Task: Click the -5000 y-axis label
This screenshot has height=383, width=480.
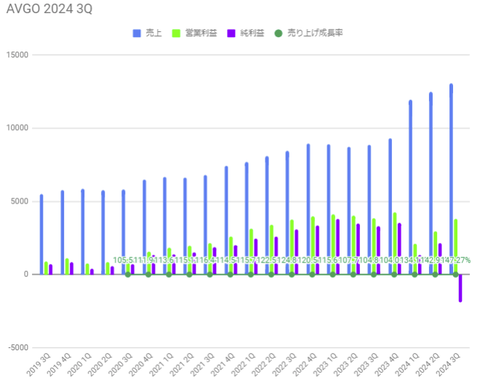Action: (x=18, y=347)
